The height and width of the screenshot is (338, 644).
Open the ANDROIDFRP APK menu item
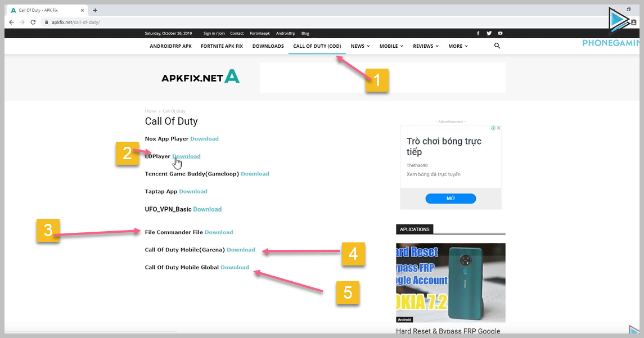[171, 46]
